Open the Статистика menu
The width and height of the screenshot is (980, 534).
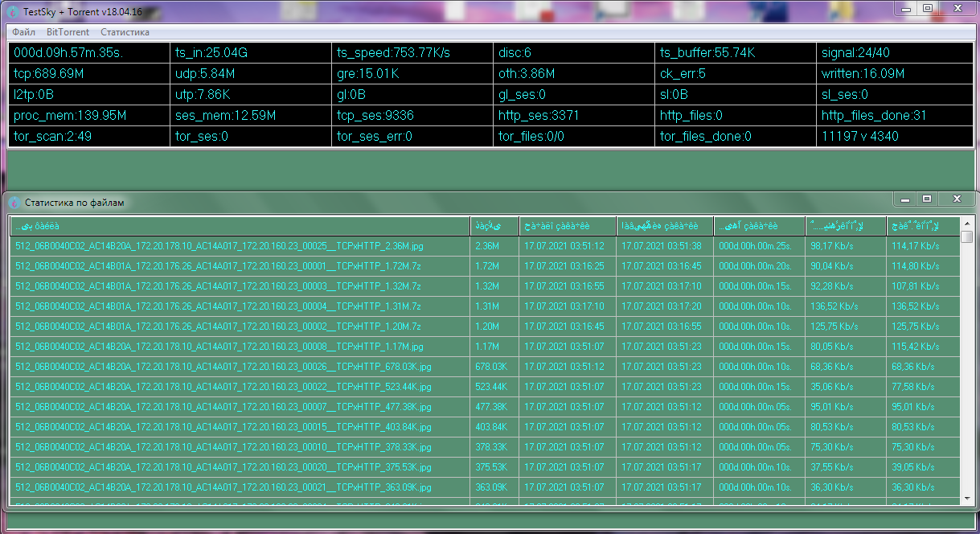[x=125, y=32]
